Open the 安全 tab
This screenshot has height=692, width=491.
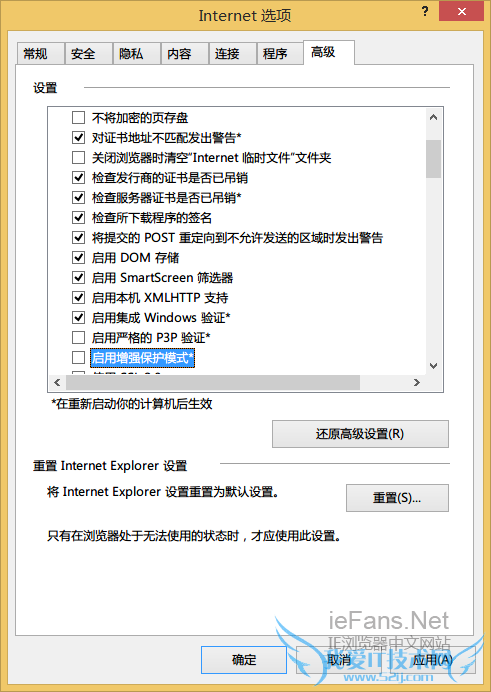coord(89,54)
